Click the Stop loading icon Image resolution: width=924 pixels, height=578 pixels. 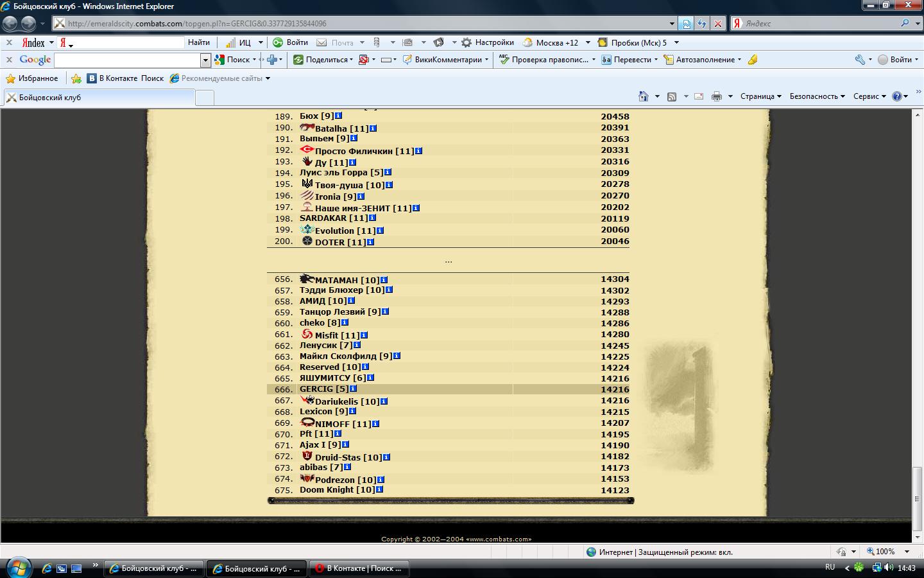718,24
